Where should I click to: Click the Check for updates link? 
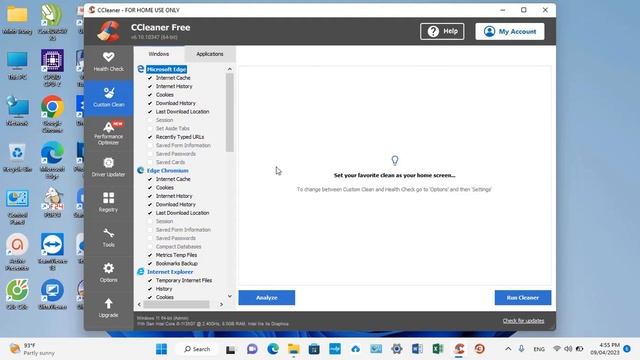[523, 321]
